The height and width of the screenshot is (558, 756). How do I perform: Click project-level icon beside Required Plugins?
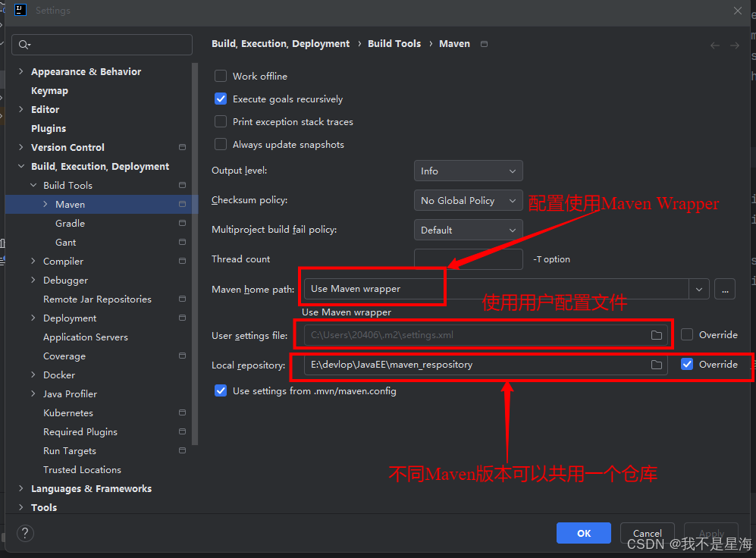click(x=182, y=431)
